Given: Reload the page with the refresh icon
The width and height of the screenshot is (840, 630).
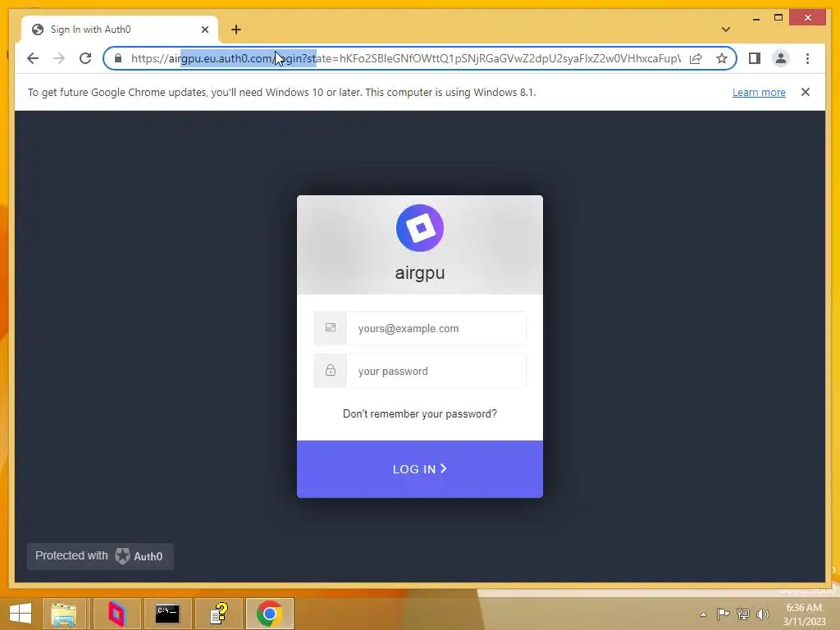Looking at the screenshot, I should coord(85,58).
